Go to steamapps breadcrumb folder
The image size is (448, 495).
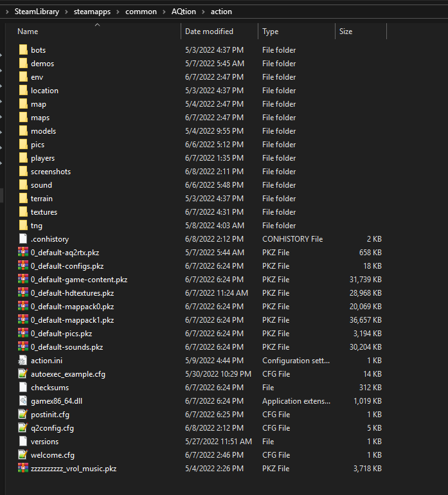92,12
